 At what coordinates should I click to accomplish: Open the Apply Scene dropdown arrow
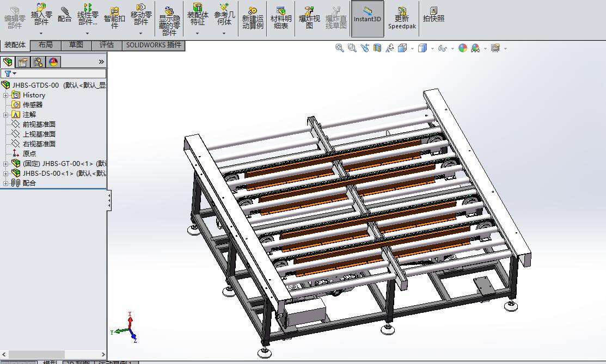(486, 48)
